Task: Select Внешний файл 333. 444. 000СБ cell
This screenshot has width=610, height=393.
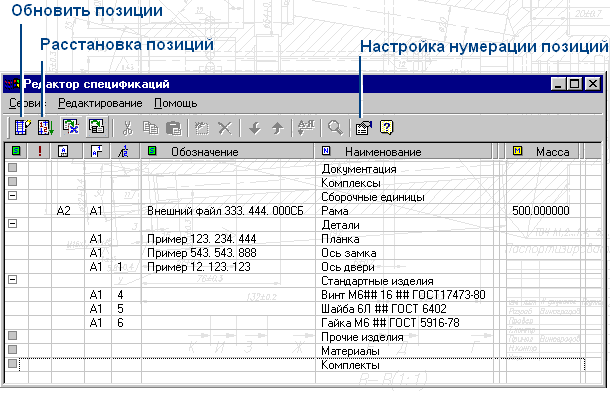Action: pyautogui.click(x=225, y=211)
